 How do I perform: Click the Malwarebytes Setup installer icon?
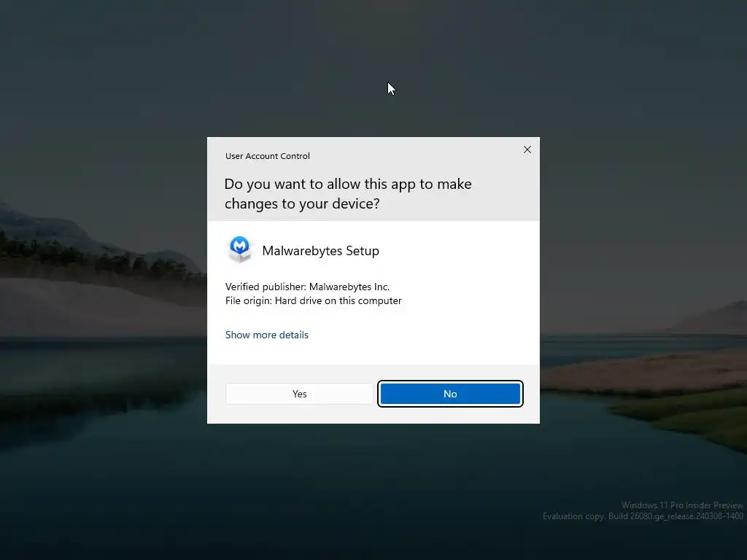coord(239,250)
